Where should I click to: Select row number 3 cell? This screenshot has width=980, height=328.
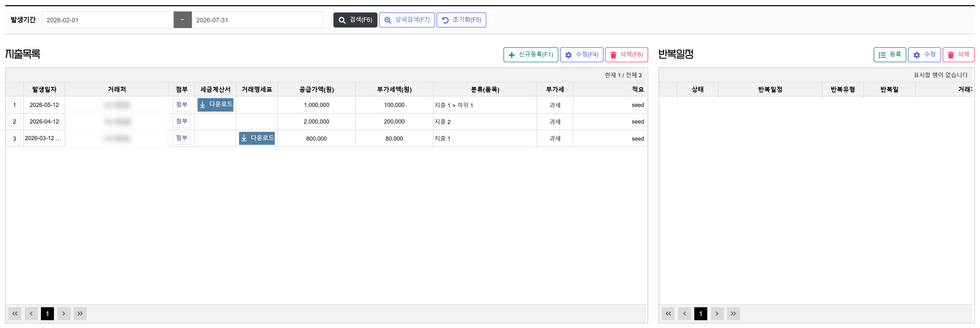coord(15,139)
